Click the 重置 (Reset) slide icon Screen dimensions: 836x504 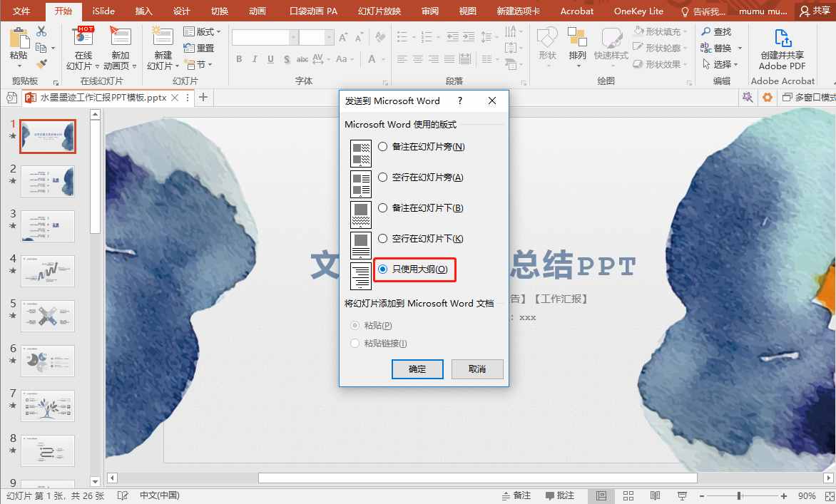pos(200,48)
